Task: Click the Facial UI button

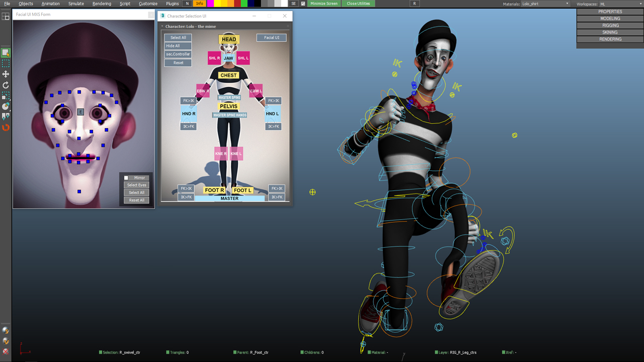Action: 272,38
